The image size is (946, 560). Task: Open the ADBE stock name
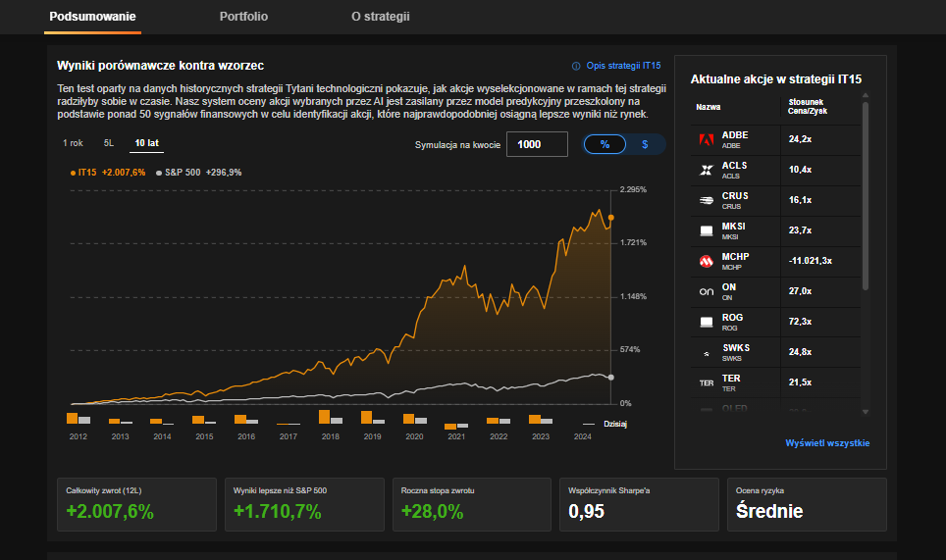(x=735, y=135)
